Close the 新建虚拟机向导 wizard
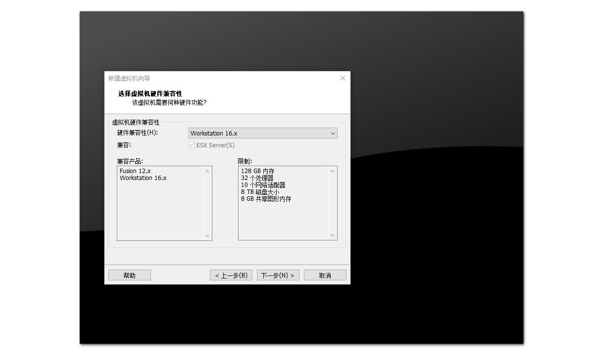The image size is (590, 364). tap(343, 78)
